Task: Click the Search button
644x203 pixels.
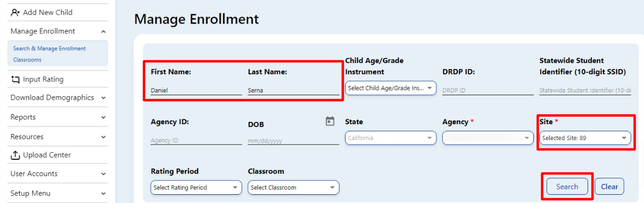Action: click(567, 187)
